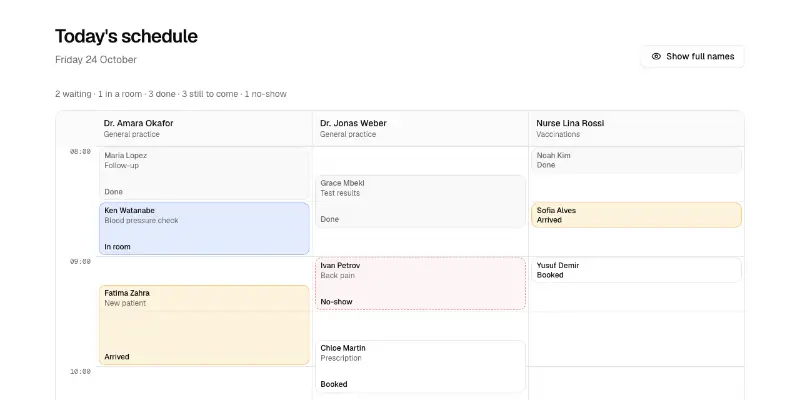
Task: Click the eye icon beside Show full names
Action: tap(656, 57)
